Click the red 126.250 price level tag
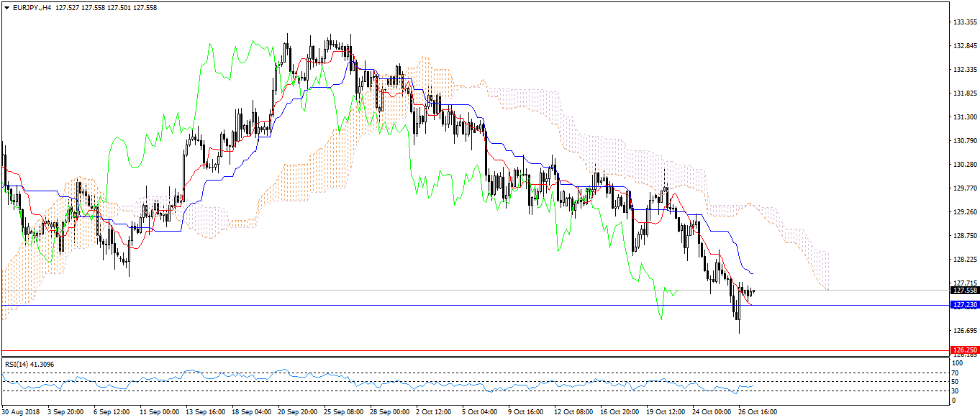The height and width of the screenshot is (420, 980). tap(963, 350)
